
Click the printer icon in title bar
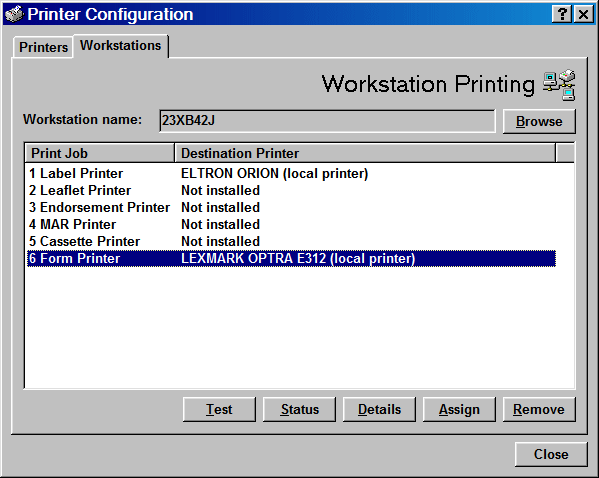[x=14, y=14]
